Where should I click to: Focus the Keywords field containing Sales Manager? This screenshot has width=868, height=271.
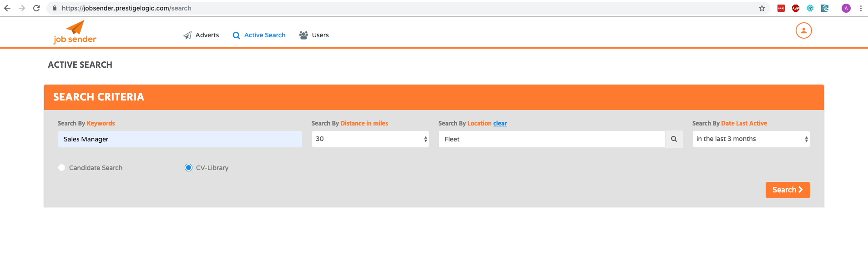180,139
